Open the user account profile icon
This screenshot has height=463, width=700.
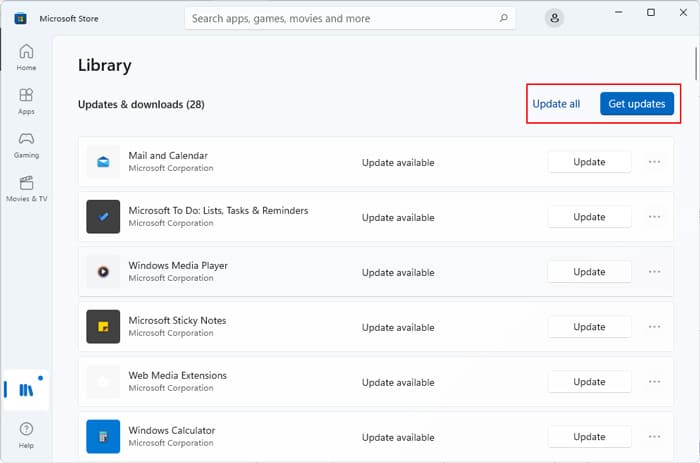click(554, 18)
